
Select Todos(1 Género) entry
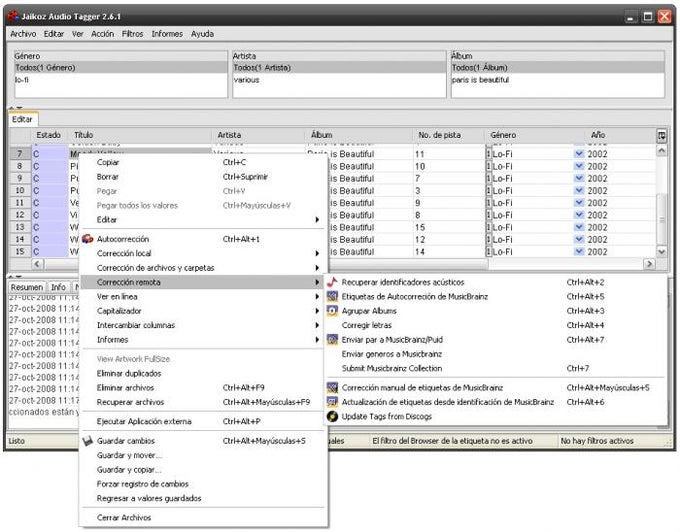click(x=121, y=68)
